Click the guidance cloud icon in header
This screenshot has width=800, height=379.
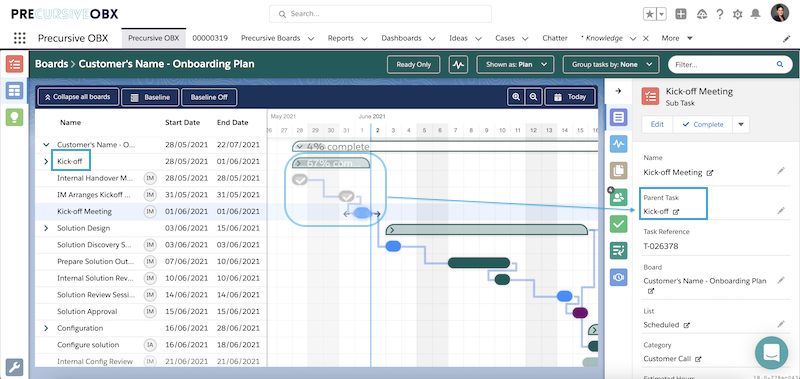tap(702, 14)
